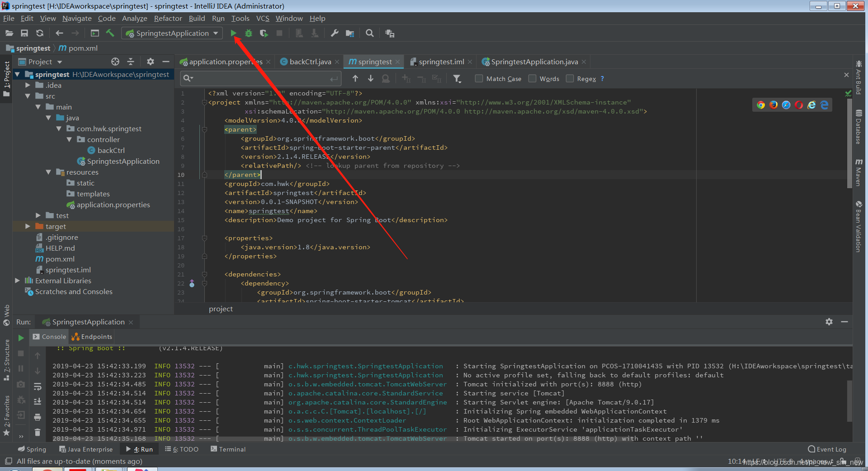868x471 pixels.
Task: Select backCtrl class in project tree
Action: pyautogui.click(x=106, y=150)
